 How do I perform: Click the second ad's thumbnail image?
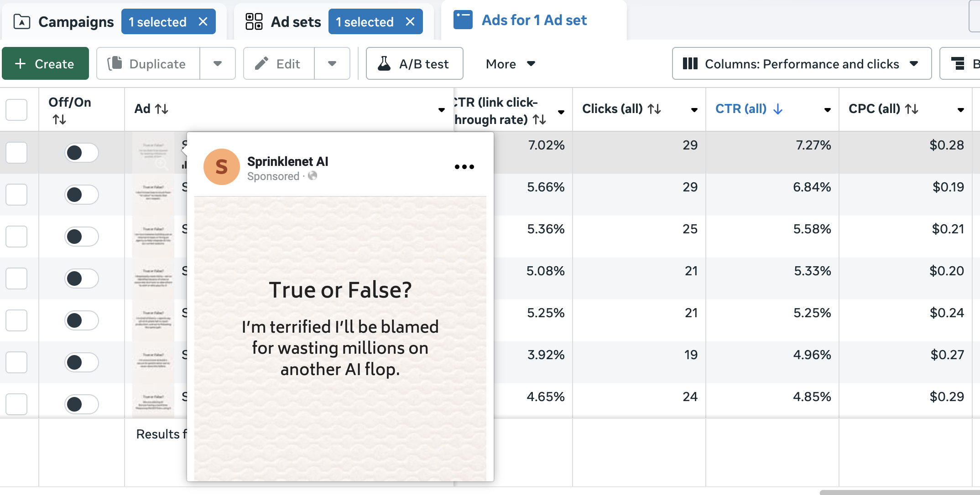pyautogui.click(x=153, y=195)
